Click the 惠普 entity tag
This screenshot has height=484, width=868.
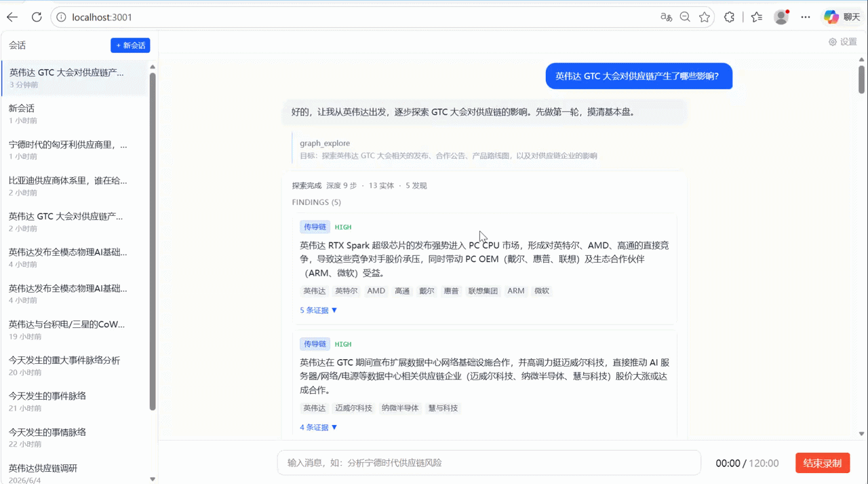tap(451, 291)
